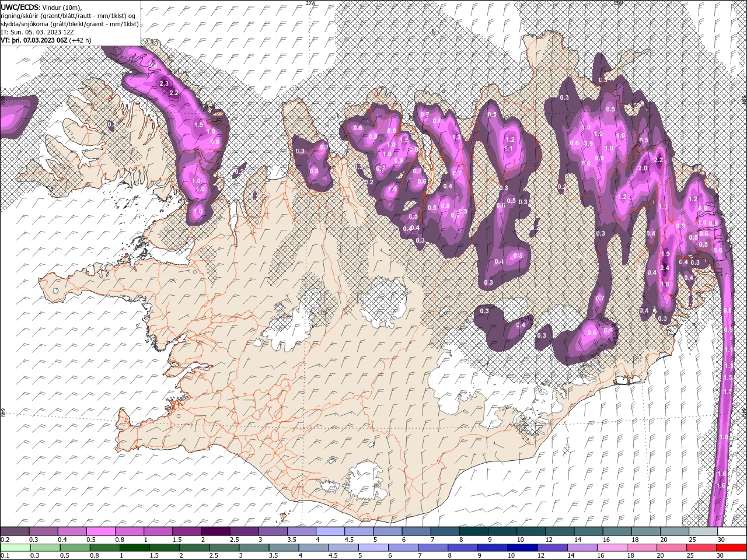Select the bright pink upper swatch starting at 0.5

(101, 531)
